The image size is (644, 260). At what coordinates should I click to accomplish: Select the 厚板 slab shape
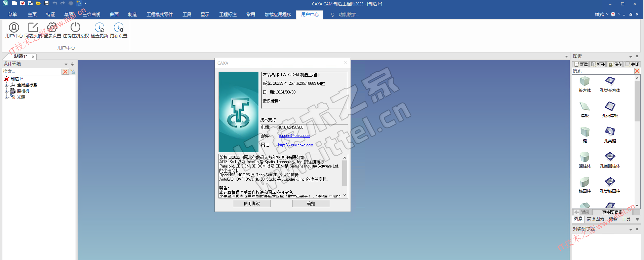pyautogui.click(x=585, y=110)
